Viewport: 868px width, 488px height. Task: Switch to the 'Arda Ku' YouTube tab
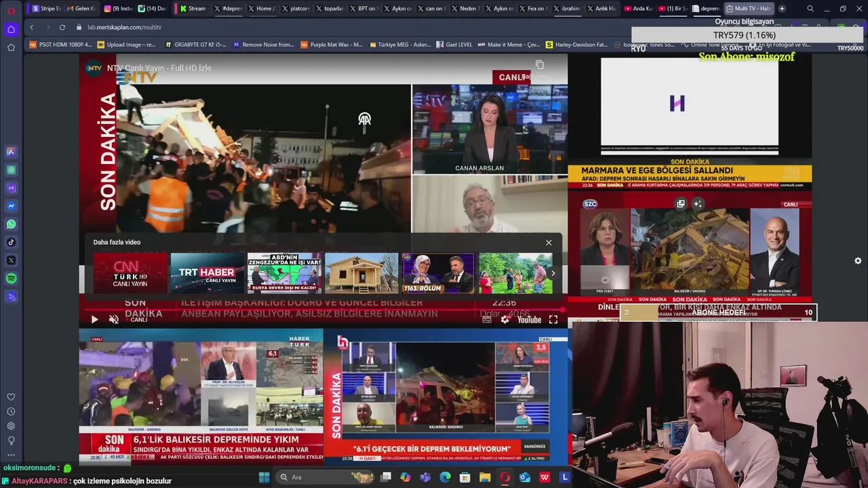click(638, 9)
